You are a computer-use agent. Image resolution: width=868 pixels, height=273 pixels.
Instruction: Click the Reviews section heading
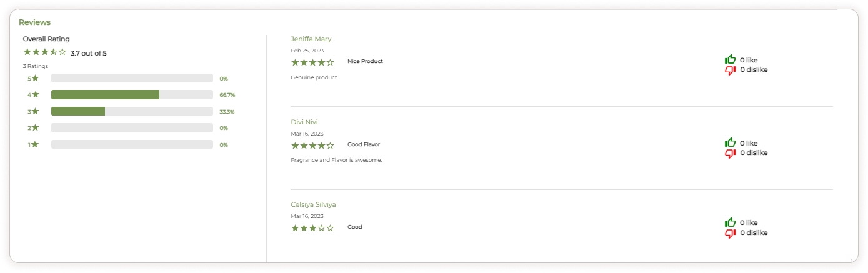(x=34, y=22)
